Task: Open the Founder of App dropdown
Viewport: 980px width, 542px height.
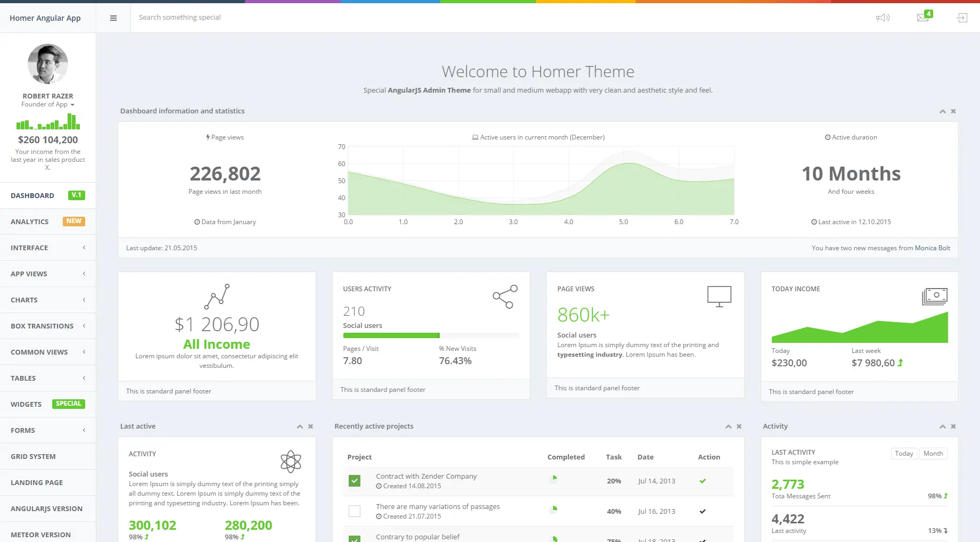Action: [x=48, y=104]
